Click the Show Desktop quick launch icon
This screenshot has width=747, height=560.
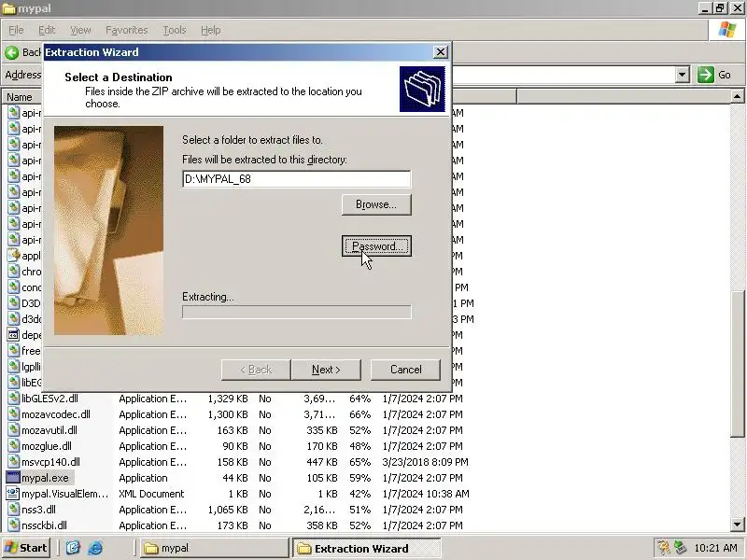[x=73, y=548]
